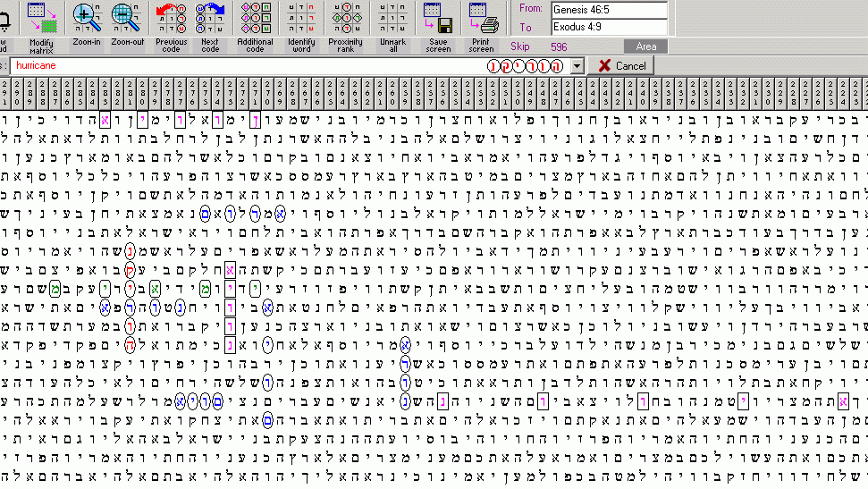Click the Skip value 596

tap(559, 46)
